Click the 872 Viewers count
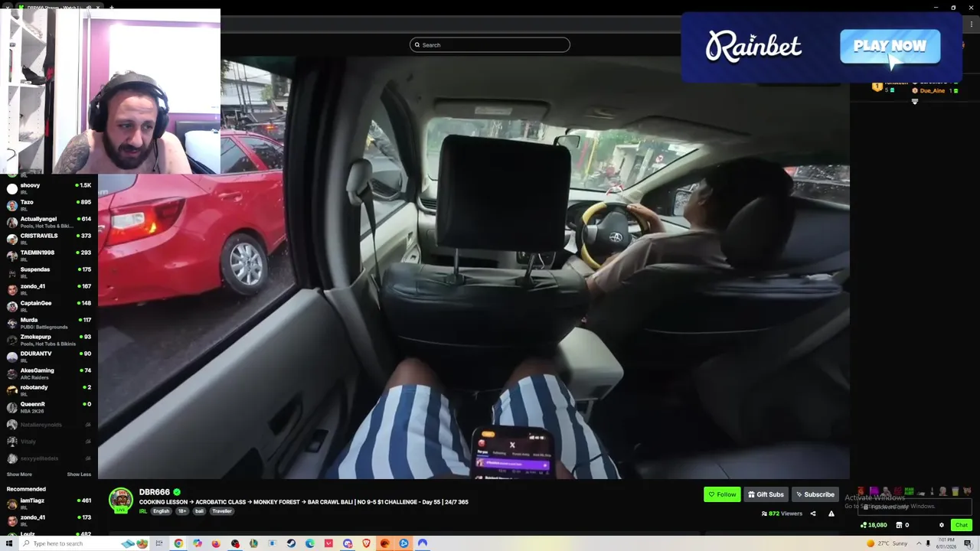This screenshot has height=551, width=980. [x=781, y=514]
